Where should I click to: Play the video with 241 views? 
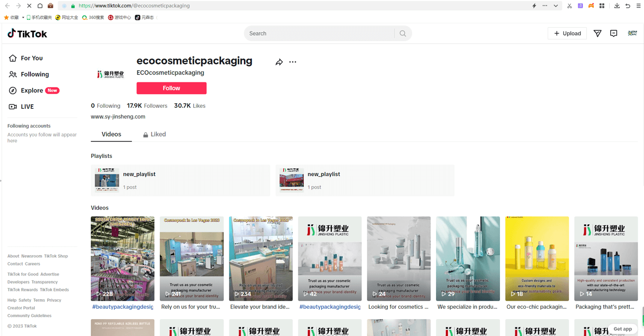(192, 259)
